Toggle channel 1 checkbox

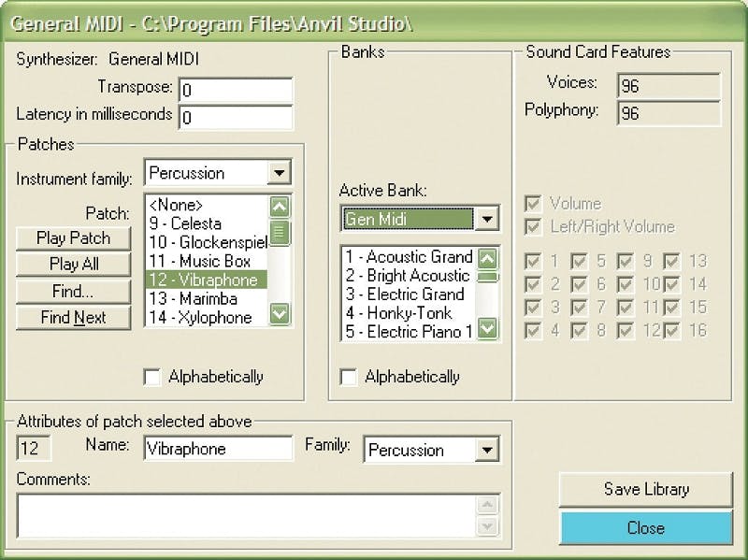(533, 261)
